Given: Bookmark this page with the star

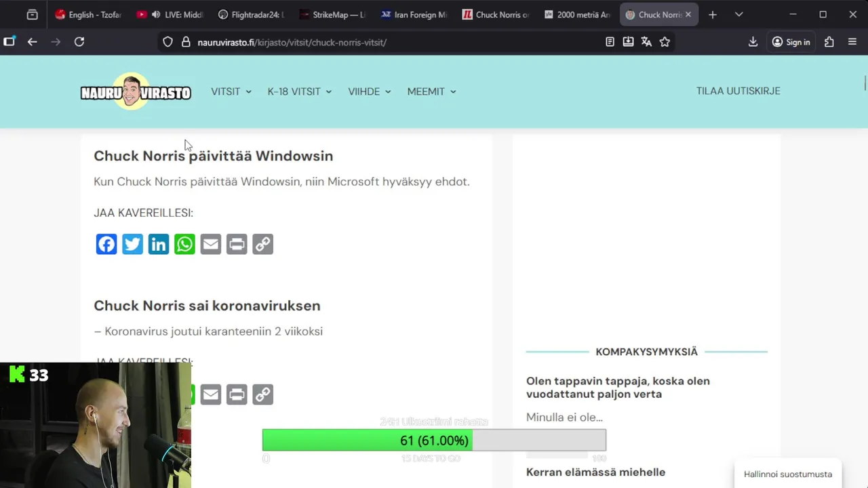Looking at the screenshot, I should click(665, 42).
